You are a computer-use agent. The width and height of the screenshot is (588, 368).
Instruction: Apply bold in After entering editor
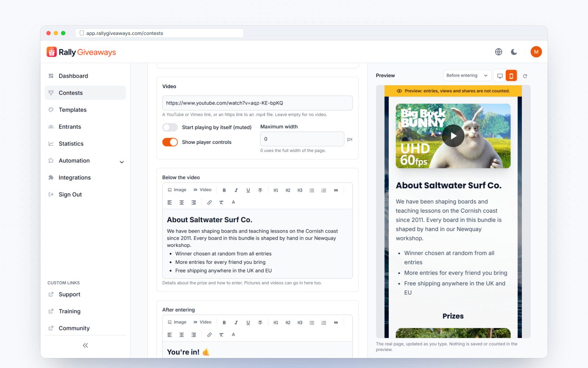pyautogui.click(x=224, y=323)
